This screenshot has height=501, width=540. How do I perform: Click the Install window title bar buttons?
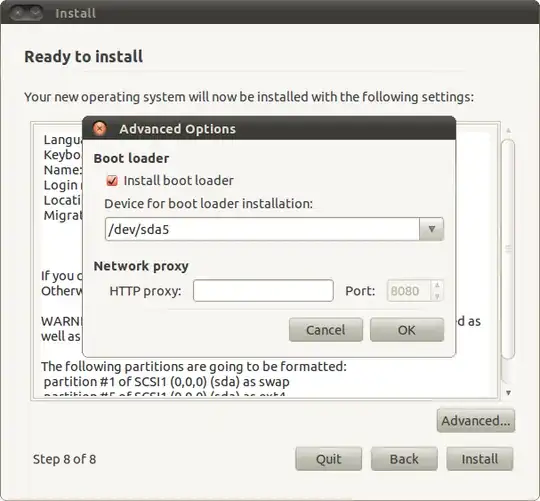tap(26, 13)
